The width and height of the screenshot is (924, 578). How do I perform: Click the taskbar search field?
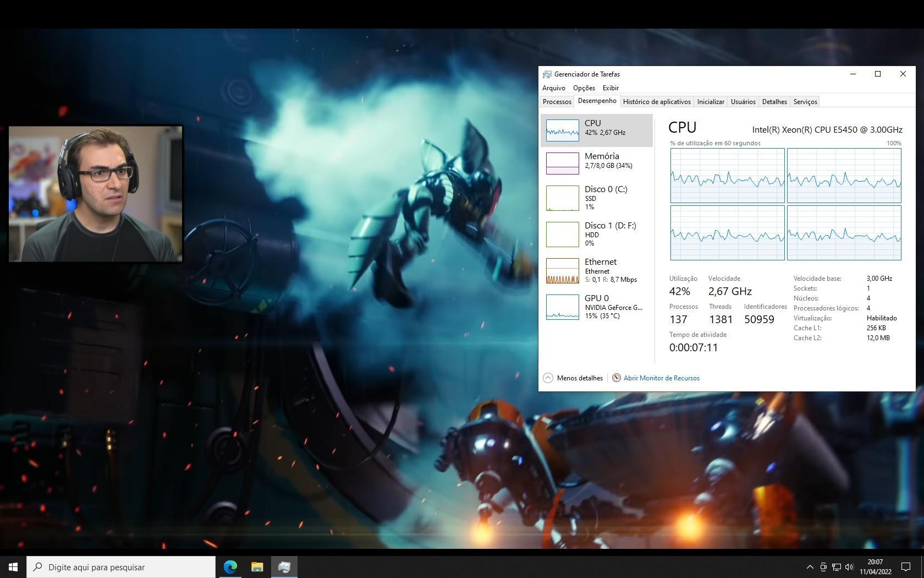(121, 567)
